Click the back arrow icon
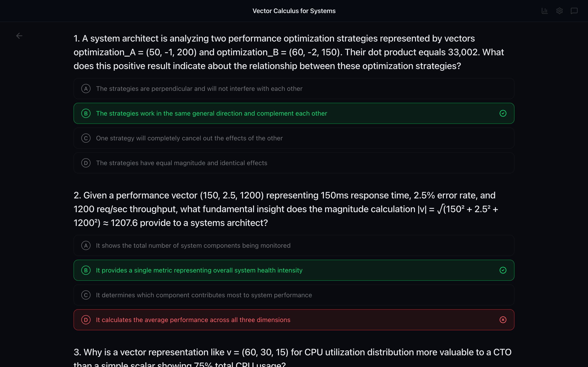Screen dimensions: 588x367 click(x=19, y=36)
